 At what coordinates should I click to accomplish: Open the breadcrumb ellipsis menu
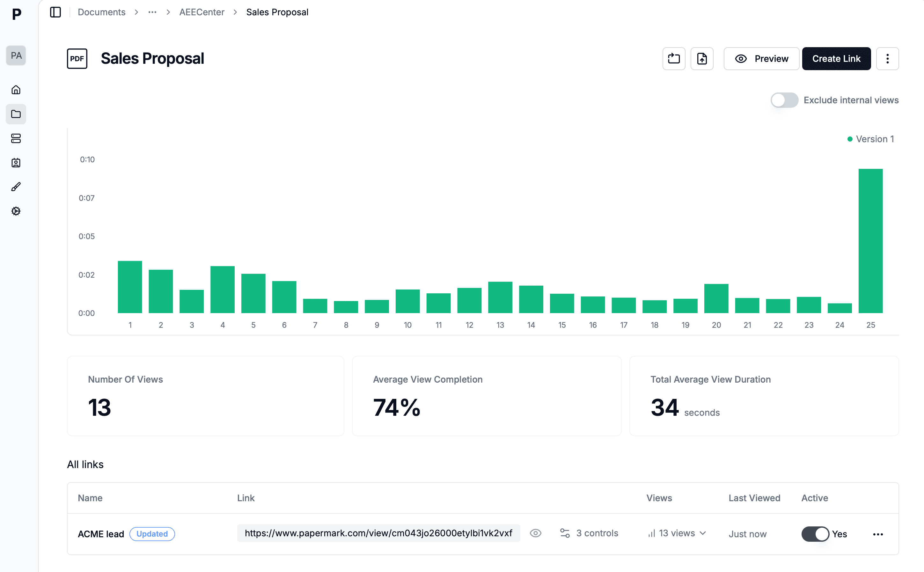point(152,12)
